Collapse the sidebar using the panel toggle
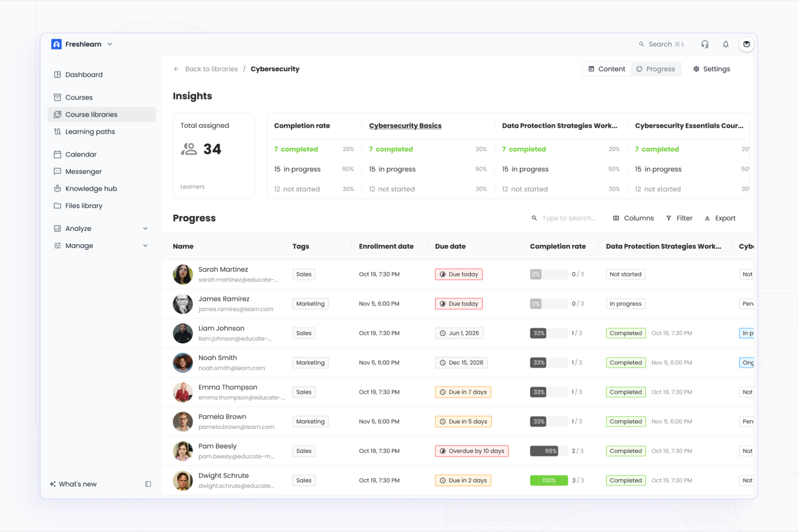Screen dimensions: 798x532 148,484
